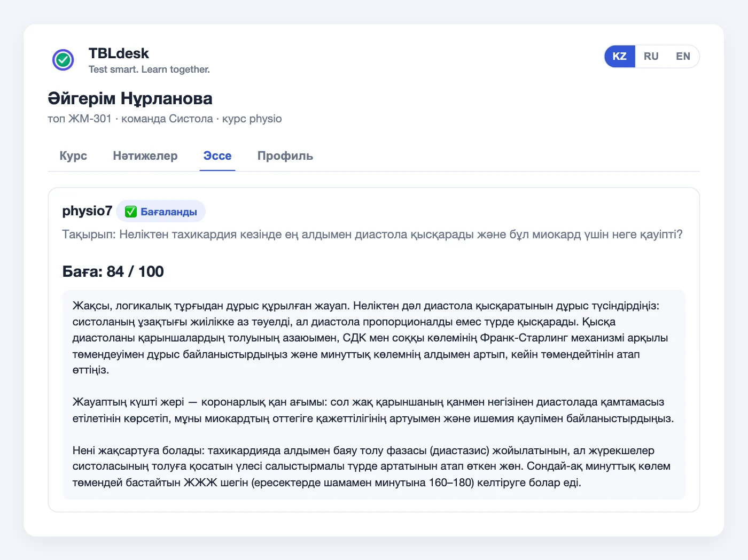Click the essay topic line starting 'Тақырып:'
The height and width of the screenshot is (560, 748).
click(372, 235)
